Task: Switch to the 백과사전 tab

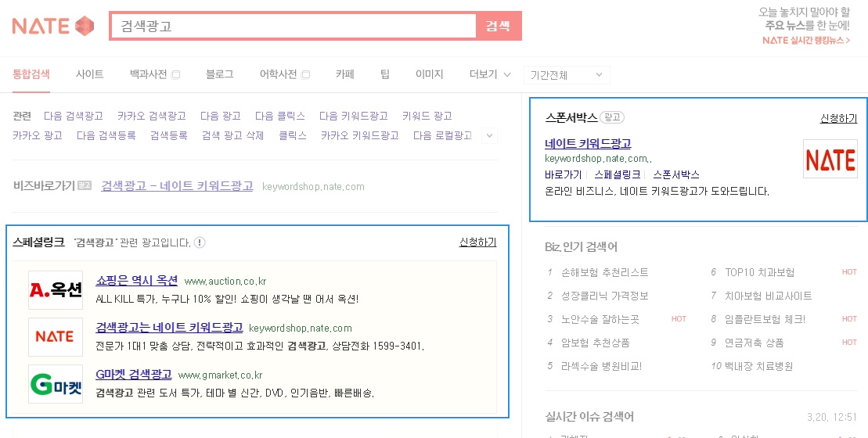Action: [149, 74]
